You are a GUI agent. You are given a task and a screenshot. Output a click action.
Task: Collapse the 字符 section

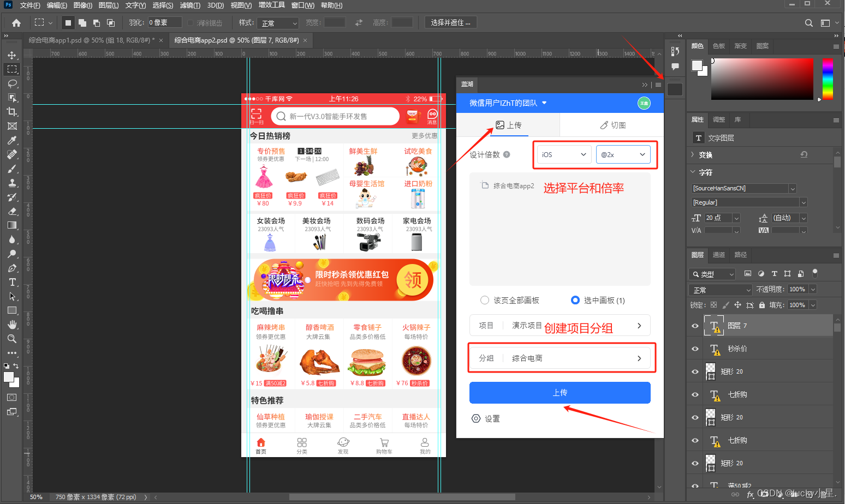[693, 172]
